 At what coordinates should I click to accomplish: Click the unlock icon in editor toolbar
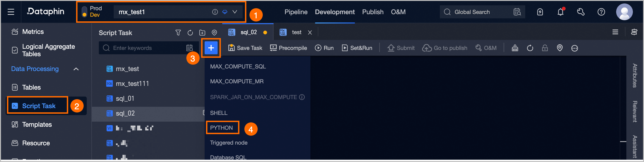coord(545,48)
